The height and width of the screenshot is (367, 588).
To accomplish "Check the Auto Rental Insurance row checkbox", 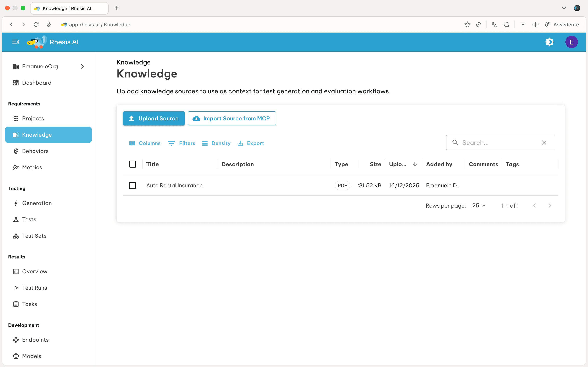I will pos(133,185).
